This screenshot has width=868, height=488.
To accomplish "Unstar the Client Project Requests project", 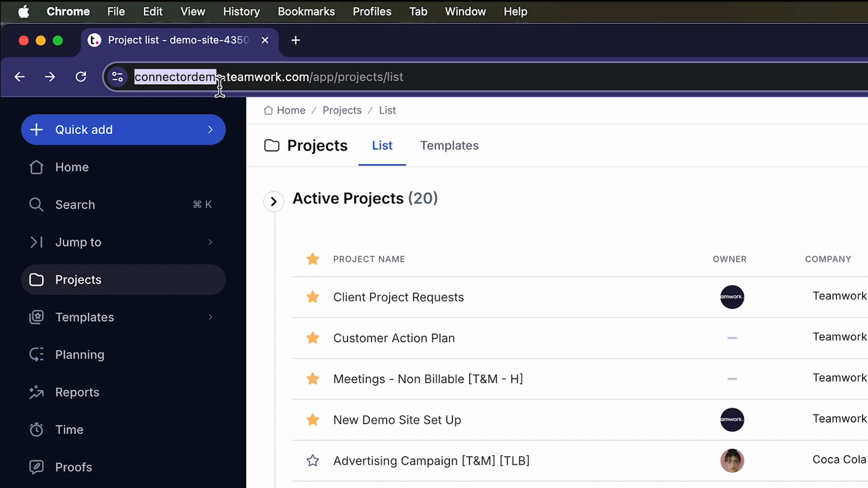I will coord(313,297).
